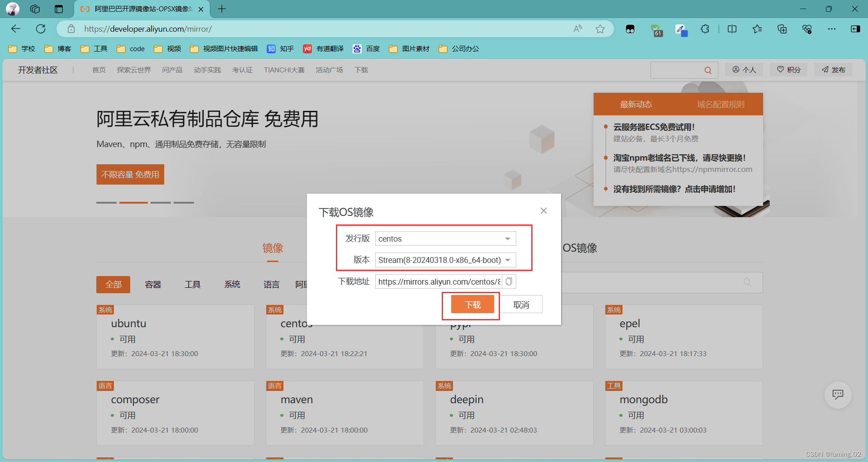
Task: Open 探索云世界 in the site navigation
Action: [x=134, y=70]
